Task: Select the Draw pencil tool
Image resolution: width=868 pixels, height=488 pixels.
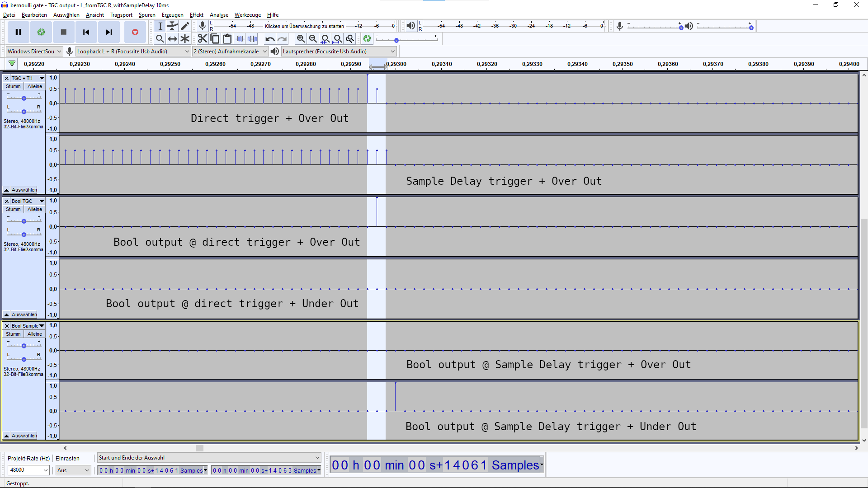Action: click(185, 26)
